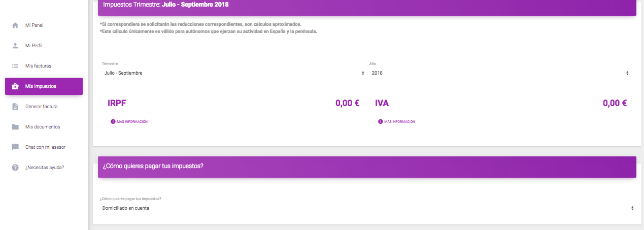The height and width of the screenshot is (230, 644).
Task: Click MAS INFORMACIÓN link under IVA
Action: [x=399, y=122]
